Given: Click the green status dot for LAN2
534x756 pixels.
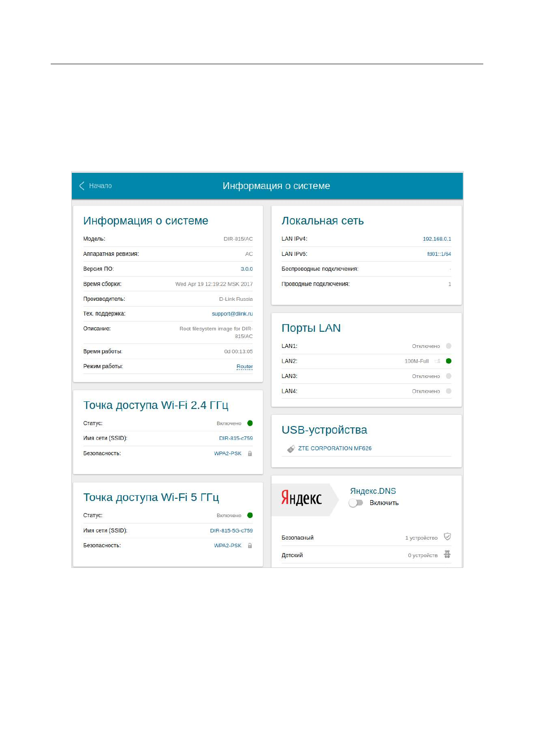Looking at the screenshot, I should [x=448, y=361].
